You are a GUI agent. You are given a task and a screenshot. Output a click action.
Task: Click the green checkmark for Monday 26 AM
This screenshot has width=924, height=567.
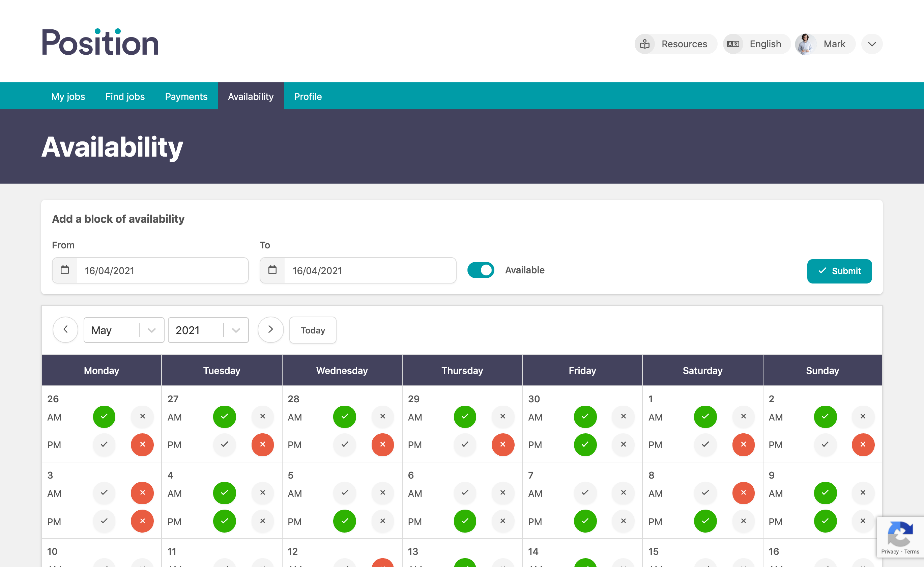[x=104, y=416]
